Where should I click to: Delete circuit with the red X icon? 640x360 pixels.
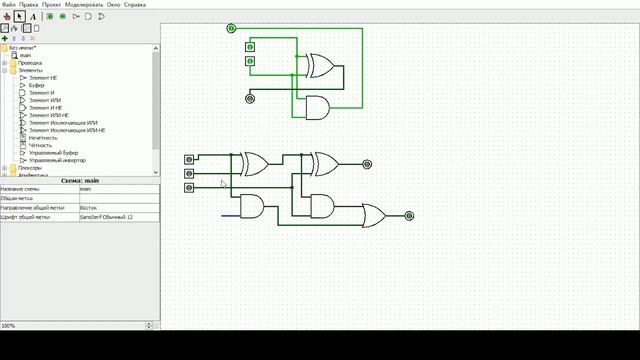click(33, 38)
